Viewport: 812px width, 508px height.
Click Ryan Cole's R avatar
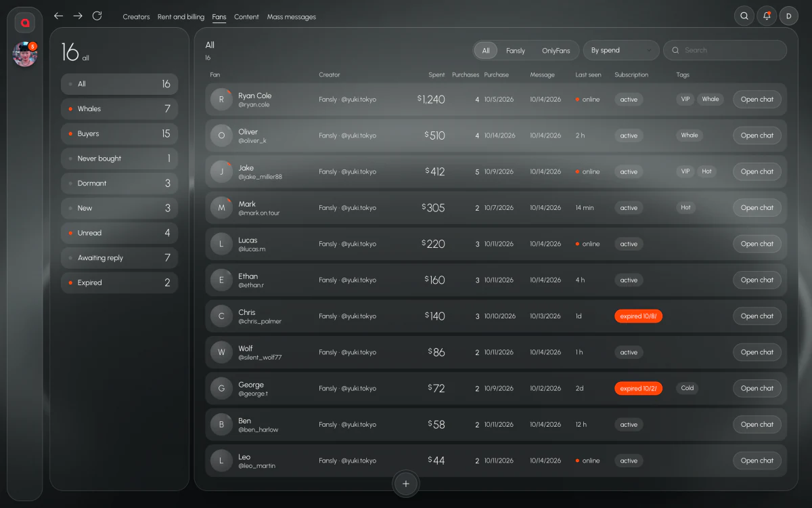pyautogui.click(x=221, y=100)
